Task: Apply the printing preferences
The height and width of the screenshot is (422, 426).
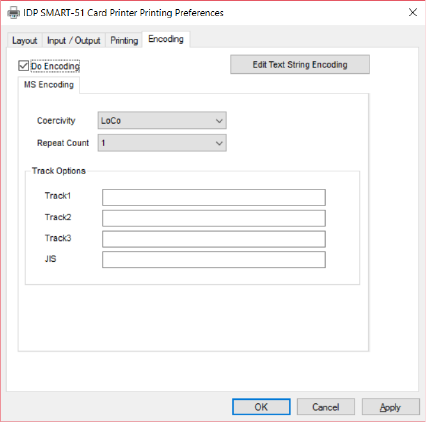Action: (390, 407)
